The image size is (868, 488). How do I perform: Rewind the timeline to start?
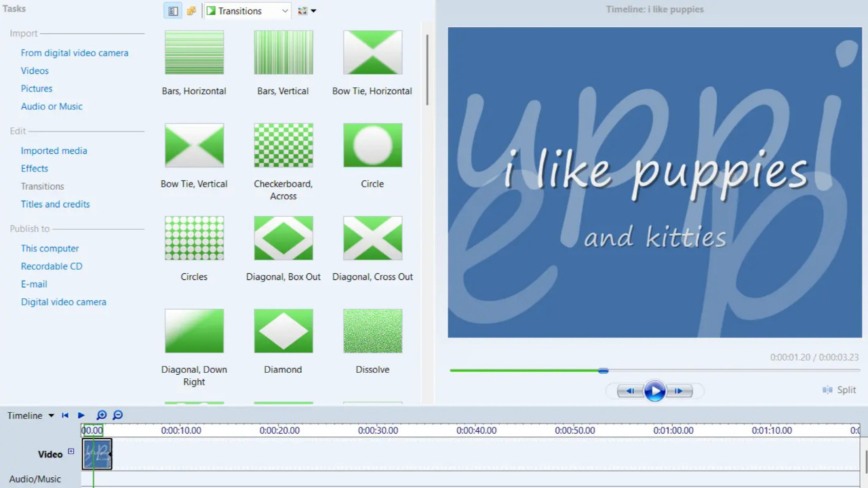pyautogui.click(x=65, y=415)
